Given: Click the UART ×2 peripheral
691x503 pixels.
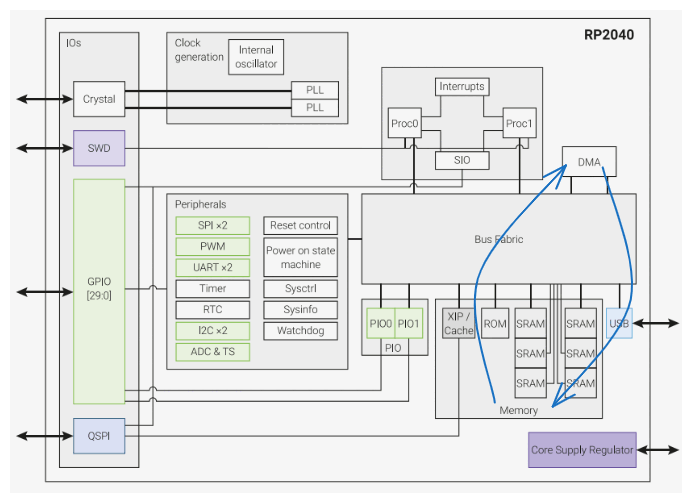Looking at the screenshot, I should point(213,268).
